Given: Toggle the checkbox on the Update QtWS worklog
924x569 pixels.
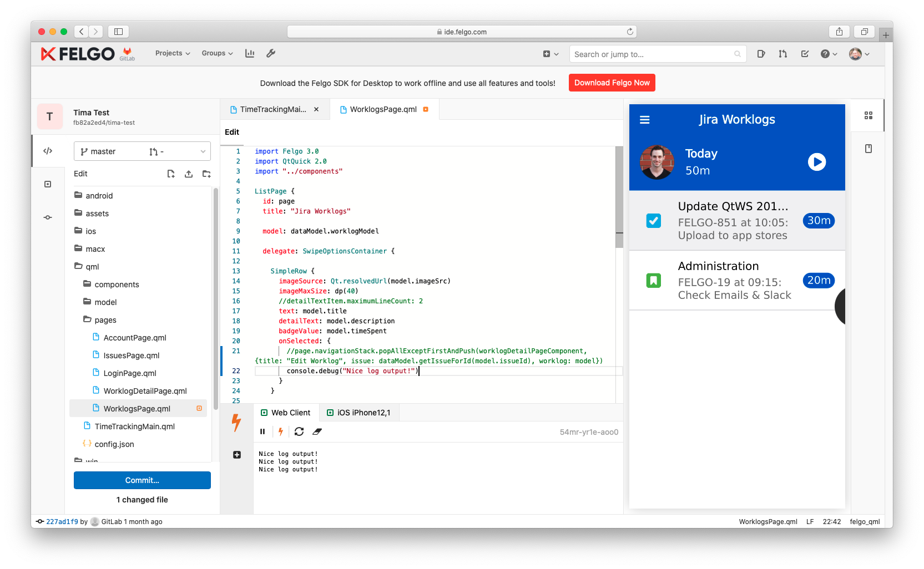Looking at the screenshot, I should click(x=653, y=220).
